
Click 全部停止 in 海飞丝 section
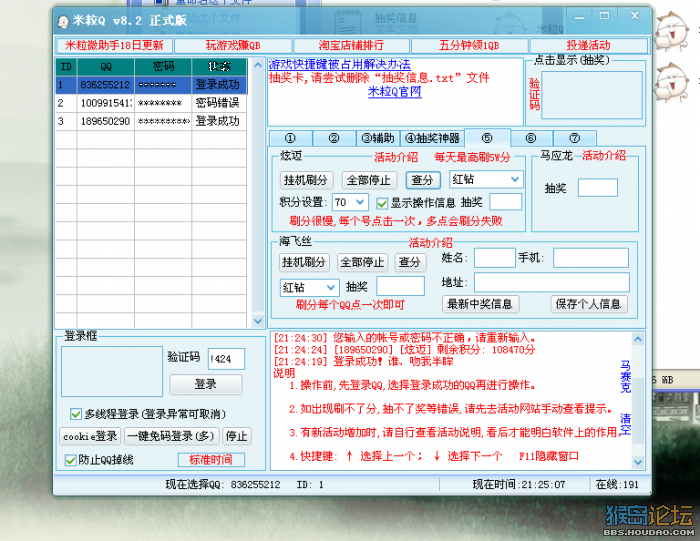(x=362, y=262)
